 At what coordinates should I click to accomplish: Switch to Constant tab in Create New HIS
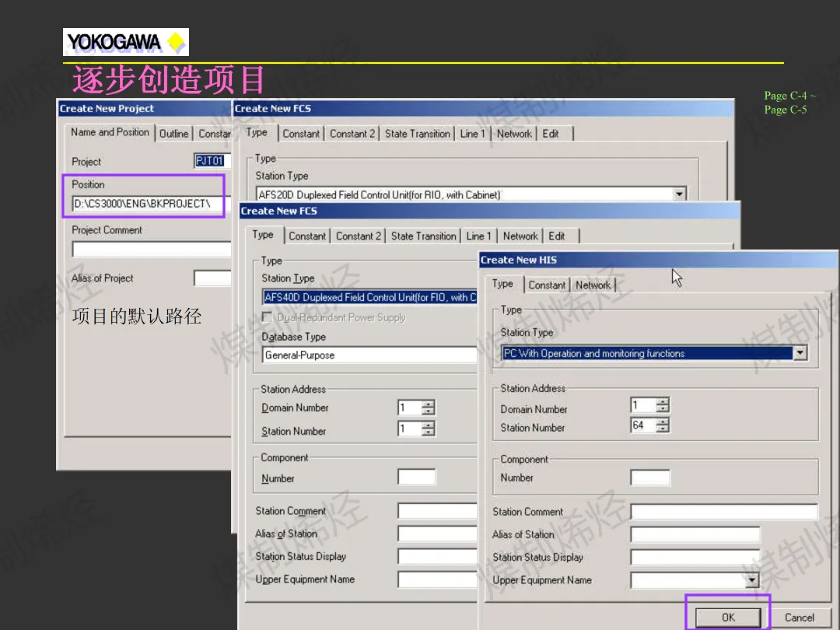547,285
